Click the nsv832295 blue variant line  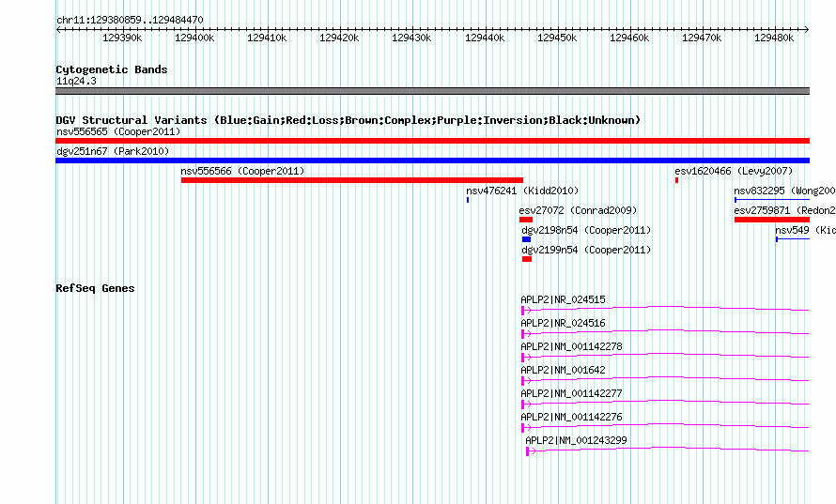coord(772,200)
